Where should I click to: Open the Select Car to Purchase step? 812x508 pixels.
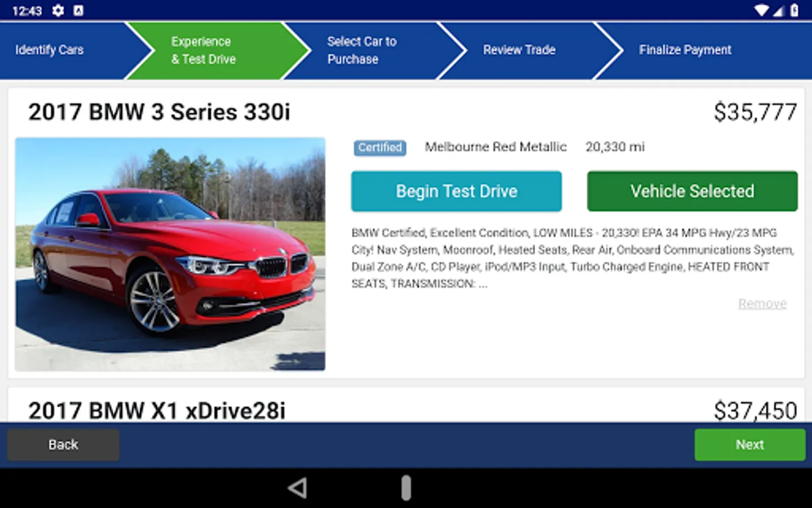(373, 50)
